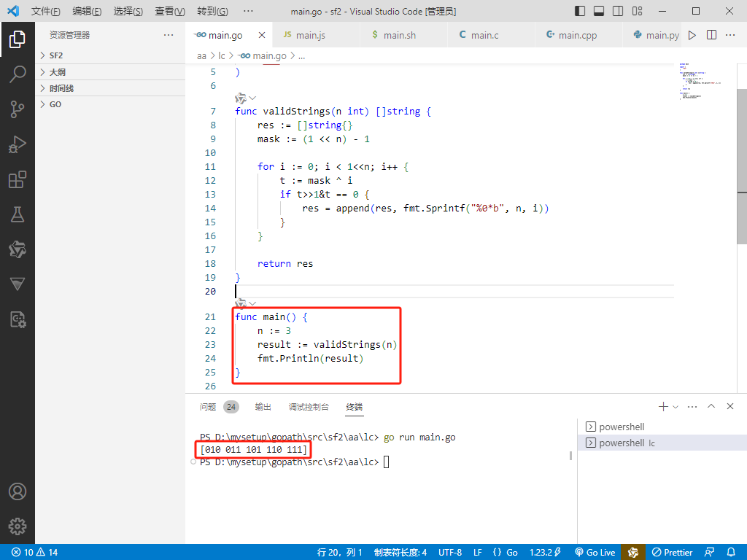
Task: Close the main.go editor tab
Action: click(x=262, y=35)
